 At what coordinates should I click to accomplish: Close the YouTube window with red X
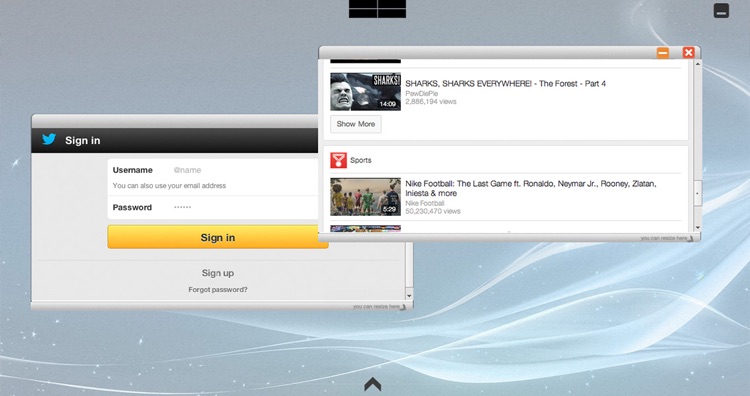[688, 52]
